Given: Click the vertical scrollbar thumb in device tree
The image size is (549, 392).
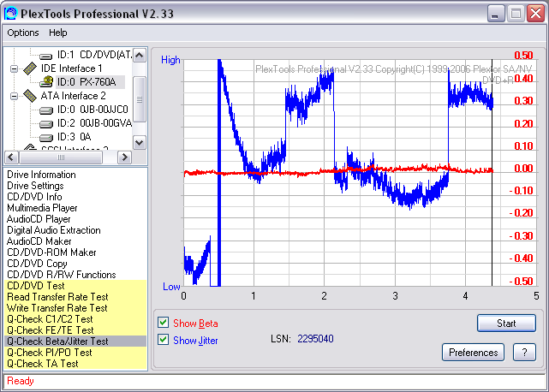Looking at the screenshot, I should point(140,99).
